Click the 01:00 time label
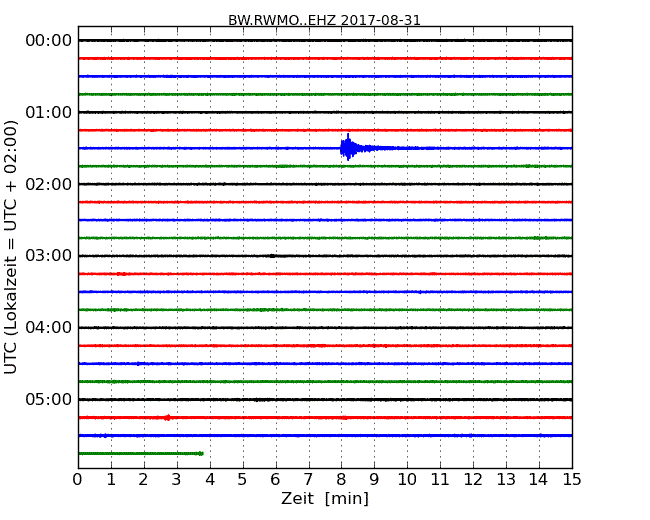Screen dimensions: 650x520 49,112
